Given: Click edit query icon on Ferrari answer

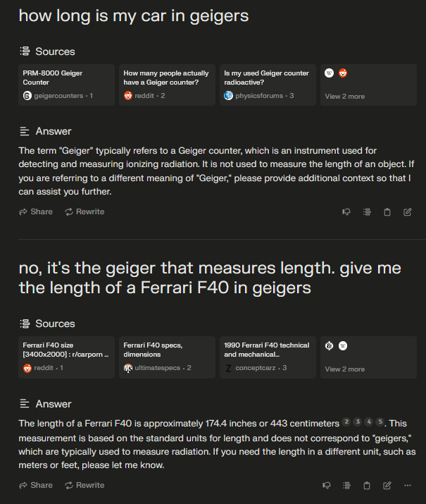Looking at the screenshot, I should point(387,486).
